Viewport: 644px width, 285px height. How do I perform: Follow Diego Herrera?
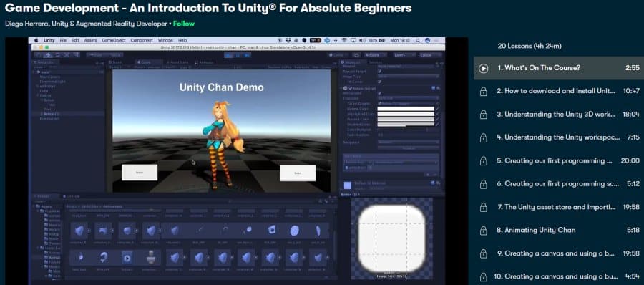(184, 24)
